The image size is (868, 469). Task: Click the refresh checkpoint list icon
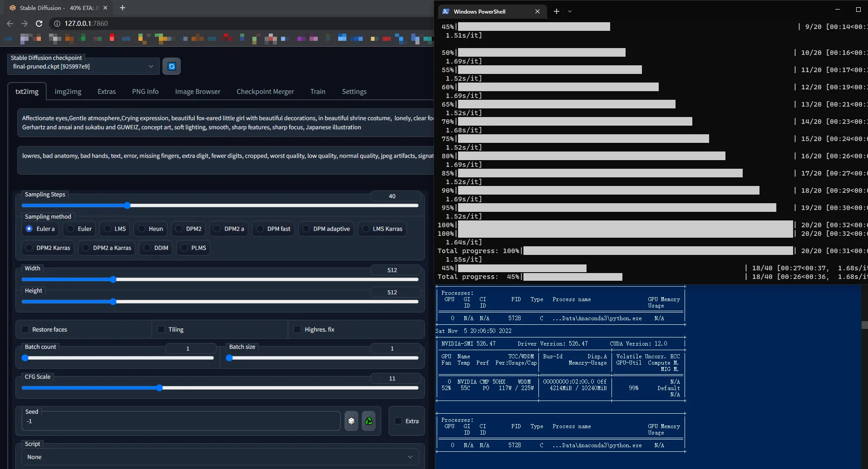172,67
